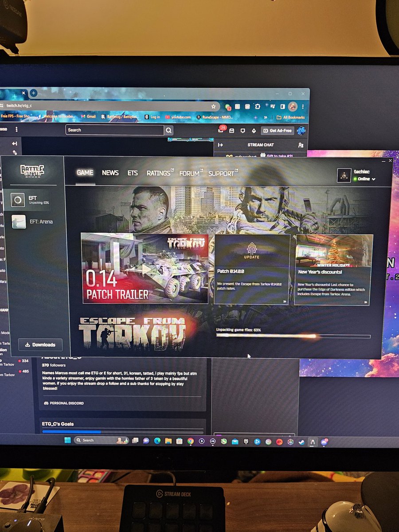Click the Twitch search field
This screenshot has width=399, height=532.
click(115, 130)
